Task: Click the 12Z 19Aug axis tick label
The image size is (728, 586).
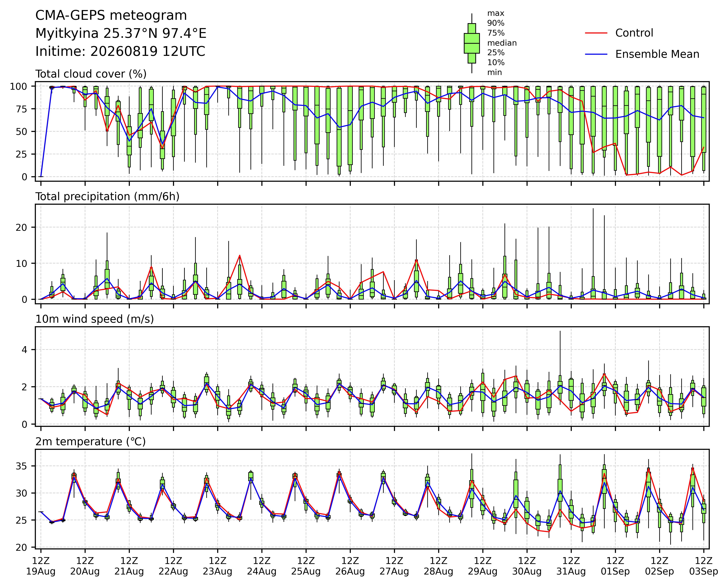Action: pyautogui.click(x=41, y=566)
